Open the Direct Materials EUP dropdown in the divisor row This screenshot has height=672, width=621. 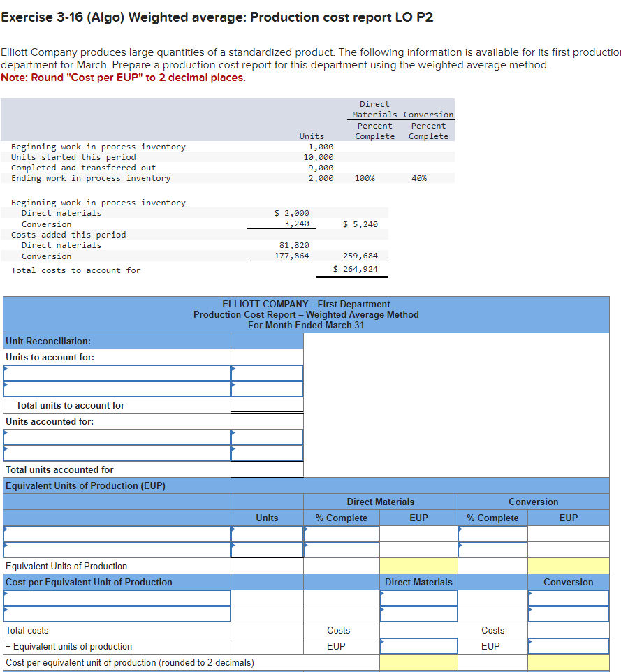point(418,645)
